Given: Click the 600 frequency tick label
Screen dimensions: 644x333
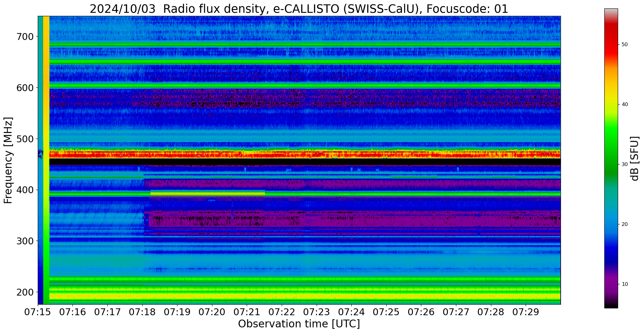Looking at the screenshot, I should (x=25, y=88).
